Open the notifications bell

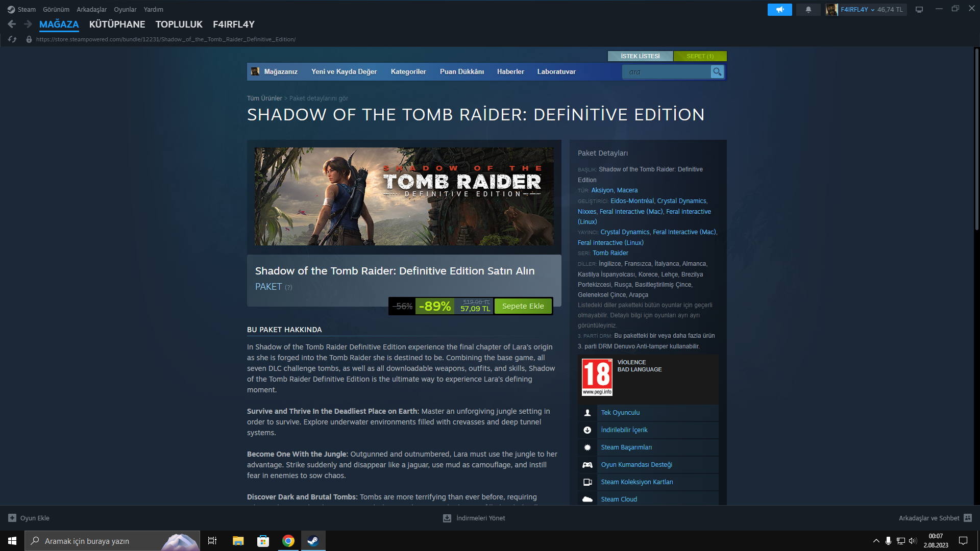click(808, 10)
